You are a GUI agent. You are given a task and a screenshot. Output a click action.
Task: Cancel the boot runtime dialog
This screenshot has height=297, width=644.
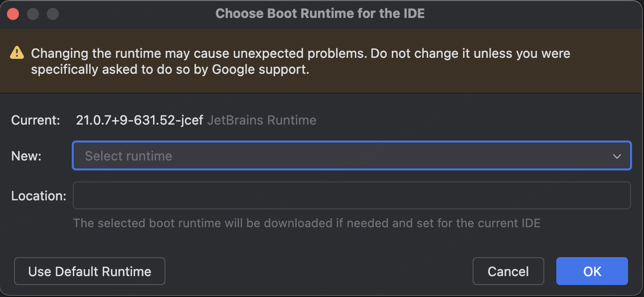[508, 271]
